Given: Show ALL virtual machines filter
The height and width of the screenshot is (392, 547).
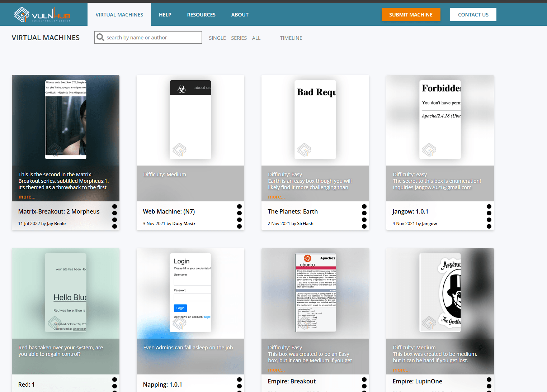Looking at the screenshot, I should 256,38.
